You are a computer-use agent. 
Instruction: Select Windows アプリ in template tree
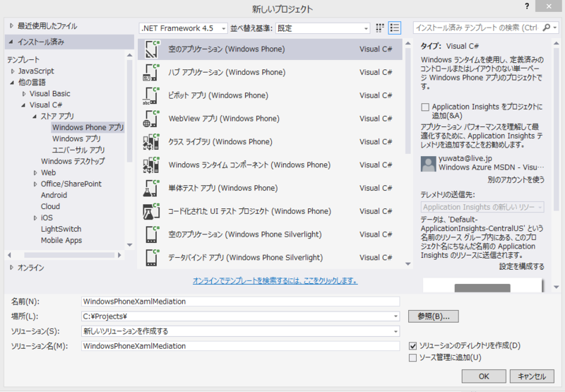76,138
